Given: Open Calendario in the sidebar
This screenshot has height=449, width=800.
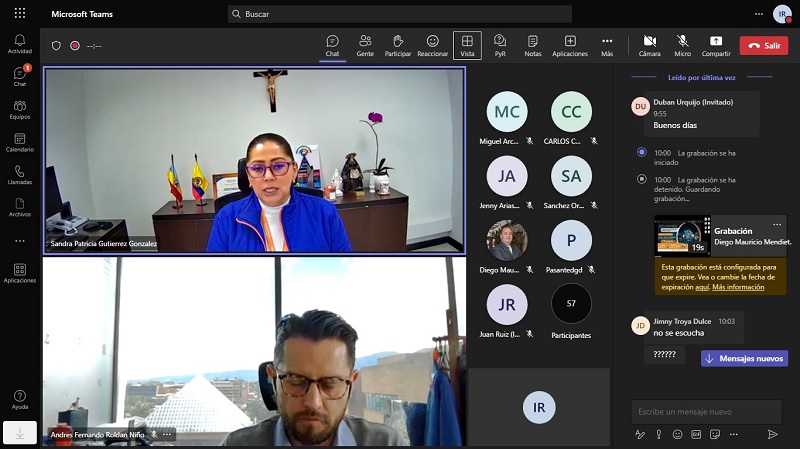Looking at the screenshot, I should (x=20, y=142).
